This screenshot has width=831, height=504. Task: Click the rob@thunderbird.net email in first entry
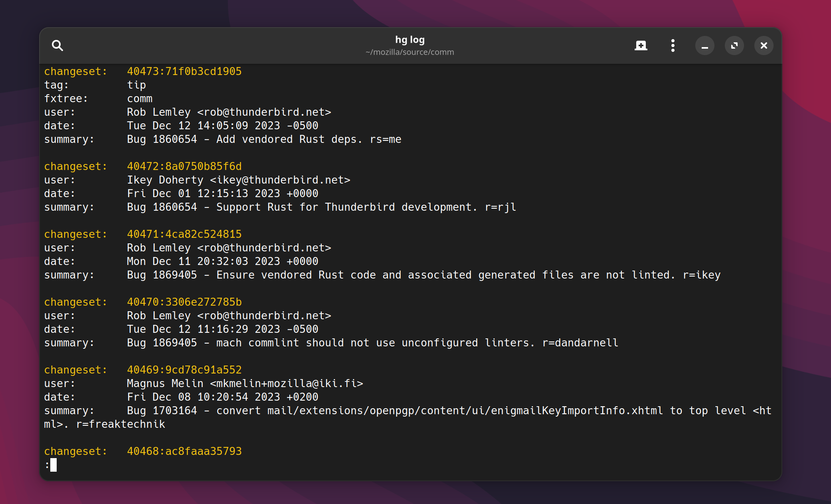click(264, 112)
